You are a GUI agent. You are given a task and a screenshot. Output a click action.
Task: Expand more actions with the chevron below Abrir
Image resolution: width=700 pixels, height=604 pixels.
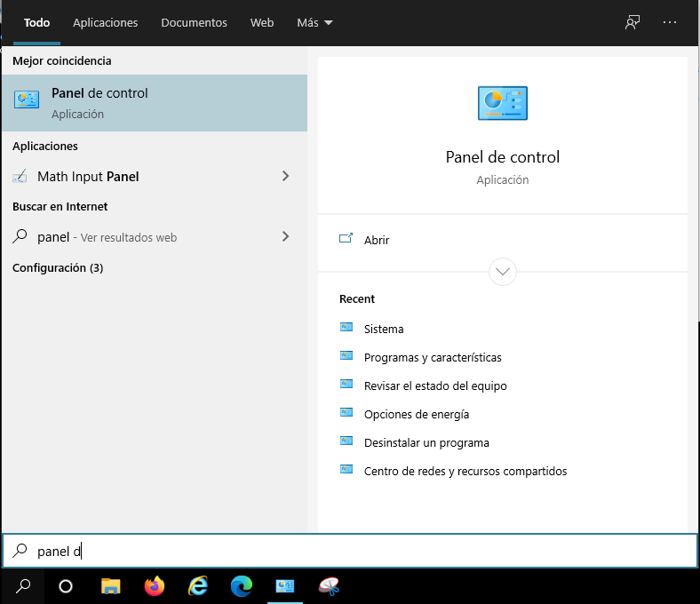(x=503, y=271)
